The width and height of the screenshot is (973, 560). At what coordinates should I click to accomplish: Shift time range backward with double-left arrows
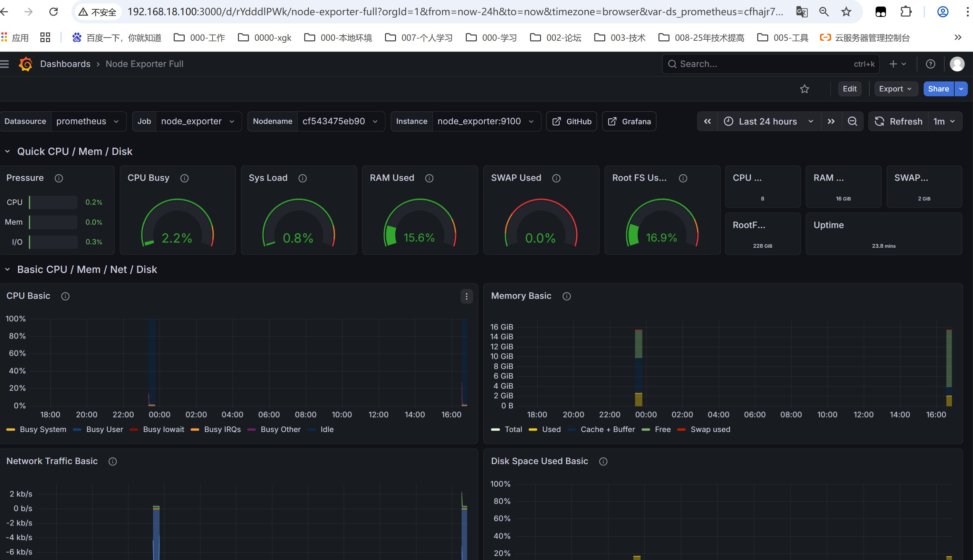pos(707,121)
